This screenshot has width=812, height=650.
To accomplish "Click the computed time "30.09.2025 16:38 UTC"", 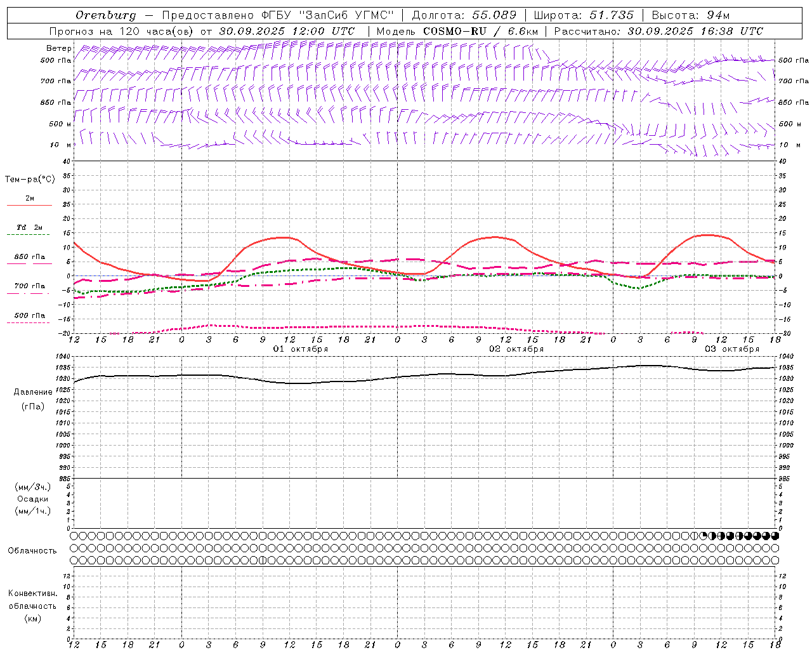I will (x=695, y=31).
